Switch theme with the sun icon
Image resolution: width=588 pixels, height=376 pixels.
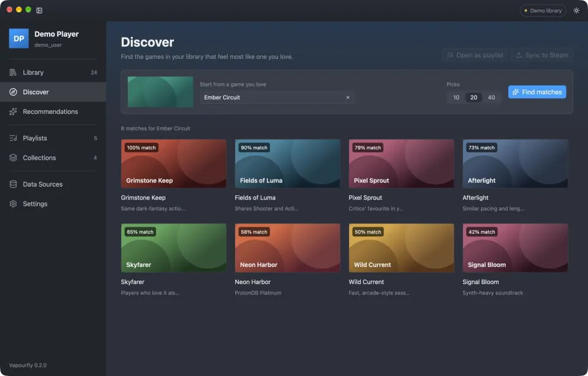(x=576, y=10)
